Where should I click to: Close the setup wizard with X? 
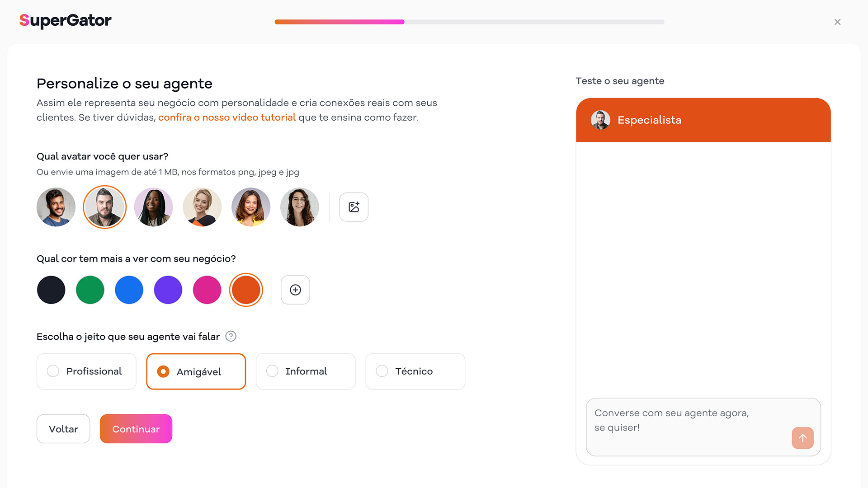[x=837, y=22]
